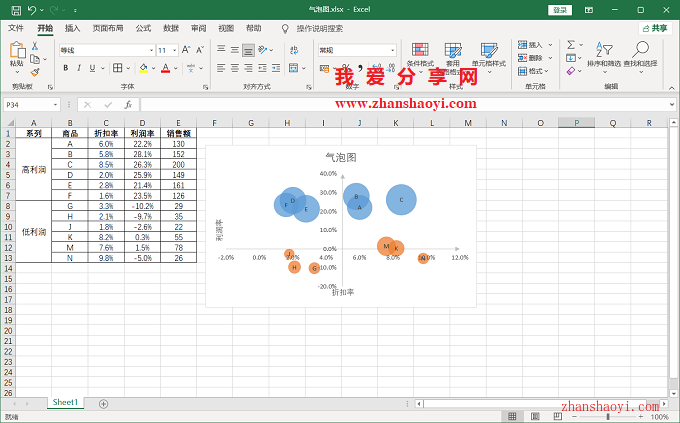Cut selection with the scissors icon
The width and height of the screenshot is (680, 423).
coord(35,46)
